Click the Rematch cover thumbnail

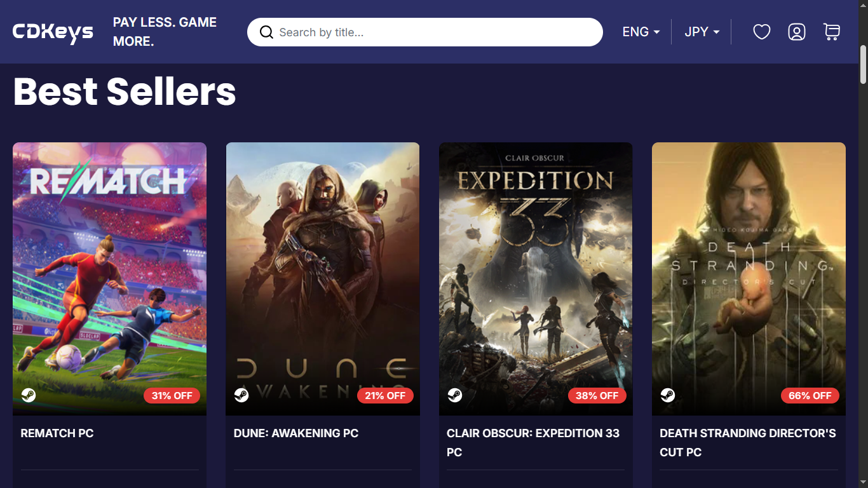(109, 267)
